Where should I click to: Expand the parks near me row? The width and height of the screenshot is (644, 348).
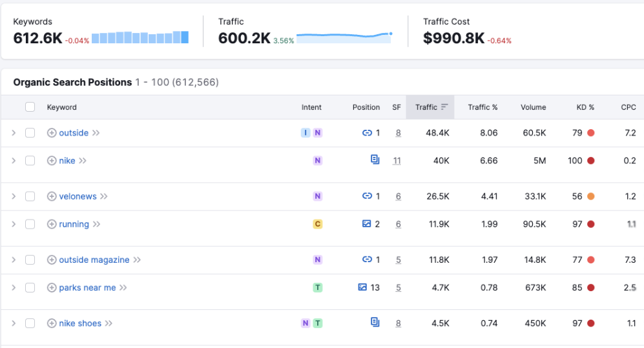[14, 288]
